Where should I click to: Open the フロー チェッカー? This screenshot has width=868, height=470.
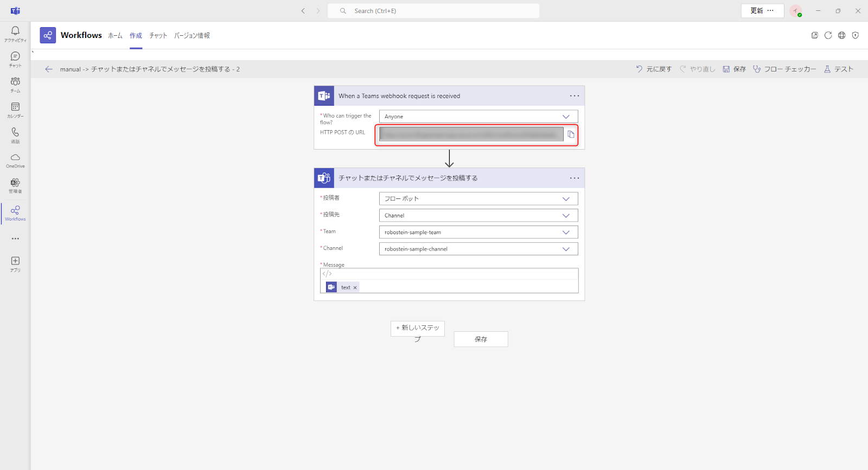pyautogui.click(x=784, y=69)
